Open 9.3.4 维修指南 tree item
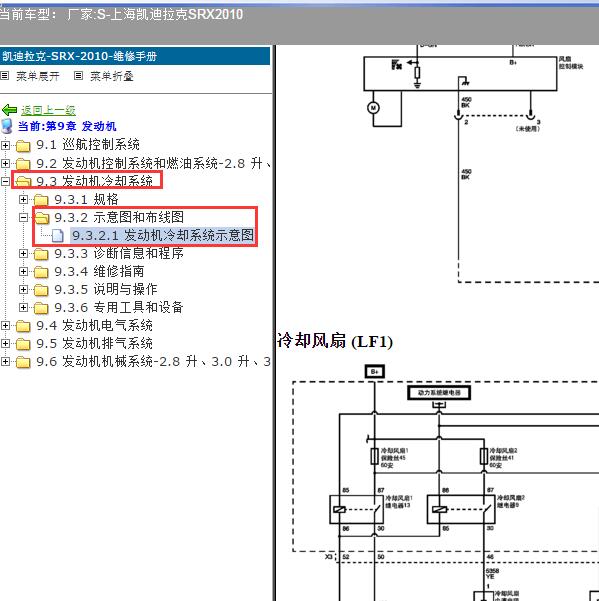 point(99,271)
